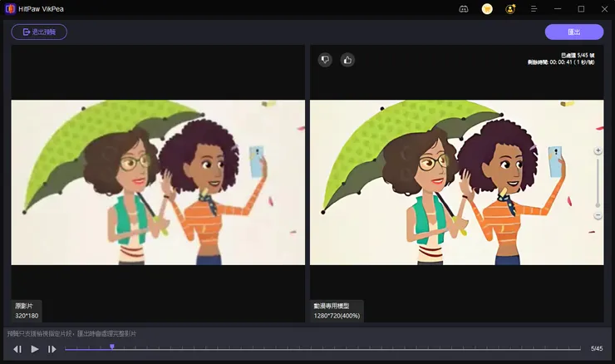Open the user account icon
This screenshot has width=615, height=364.
tap(510, 8)
